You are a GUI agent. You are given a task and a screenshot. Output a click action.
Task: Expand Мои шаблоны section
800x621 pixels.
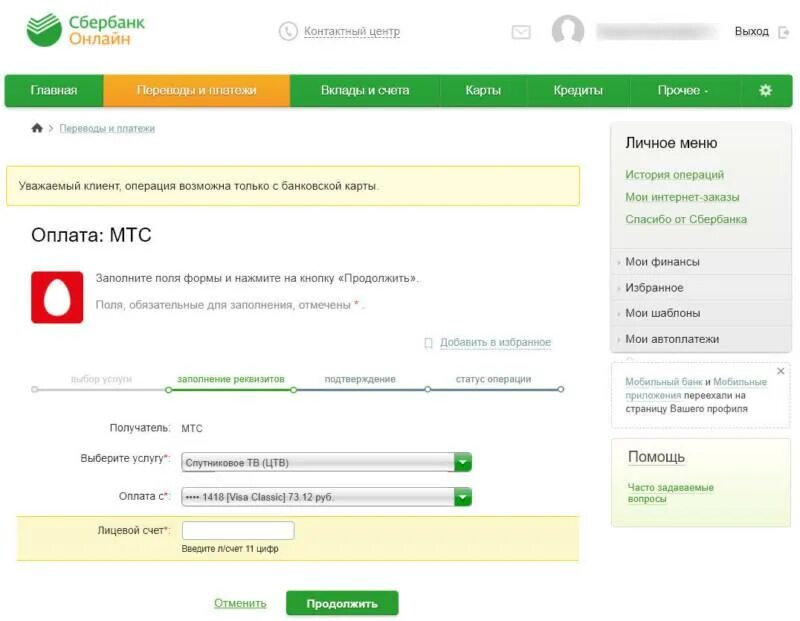coord(701,313)
